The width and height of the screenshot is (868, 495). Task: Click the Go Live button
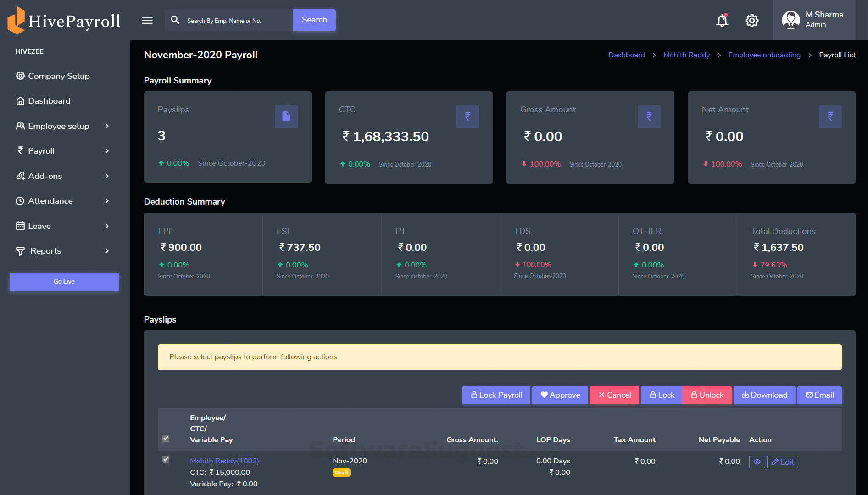click(x=64, y=281)
